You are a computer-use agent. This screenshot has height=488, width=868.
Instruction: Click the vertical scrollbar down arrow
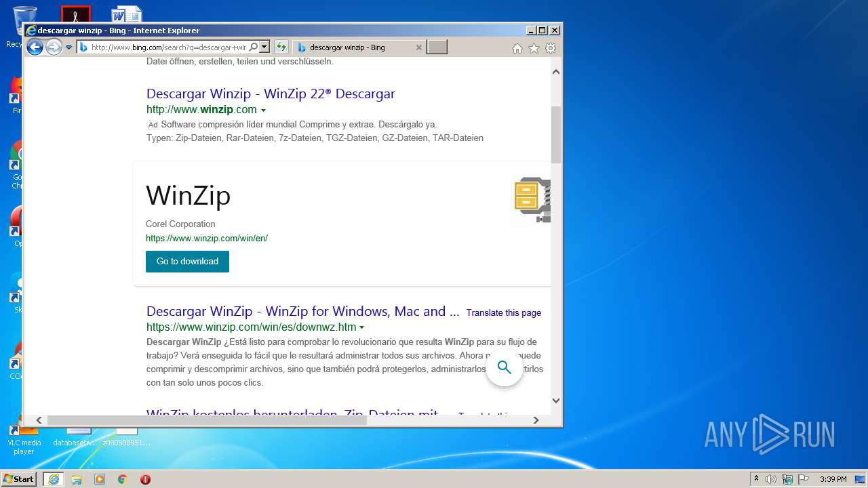[556, 400]
